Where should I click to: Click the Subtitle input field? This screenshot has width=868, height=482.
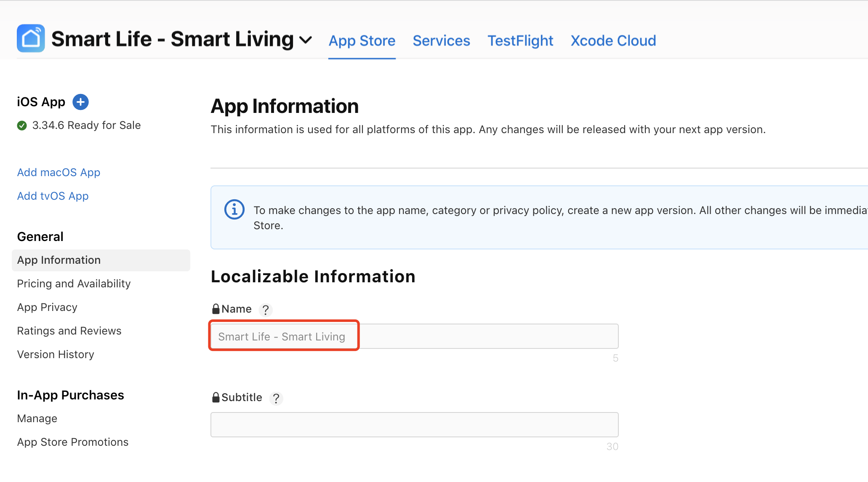tap(415, 425)
